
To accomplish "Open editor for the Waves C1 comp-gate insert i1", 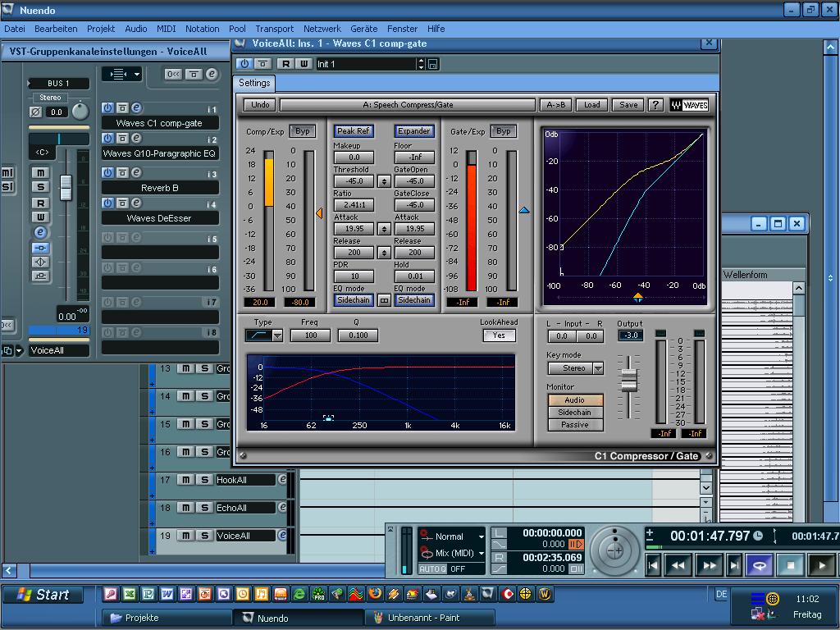I will coord(137,107).
